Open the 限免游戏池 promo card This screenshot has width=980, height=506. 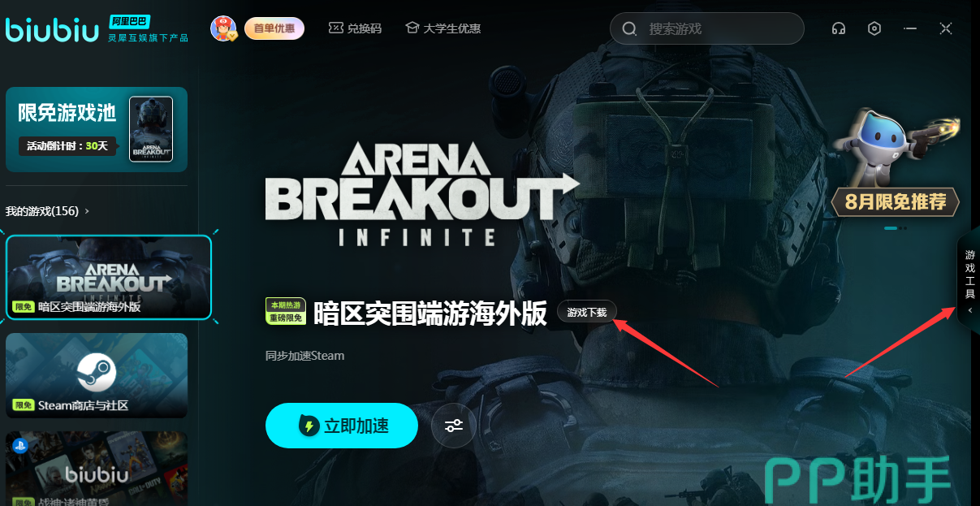coord(97,130)
